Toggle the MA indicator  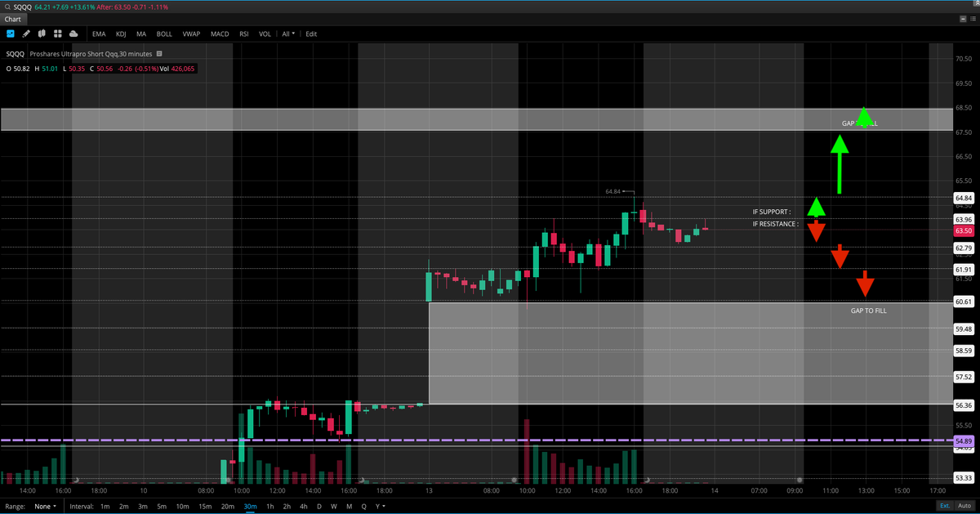tap(141, 34)
